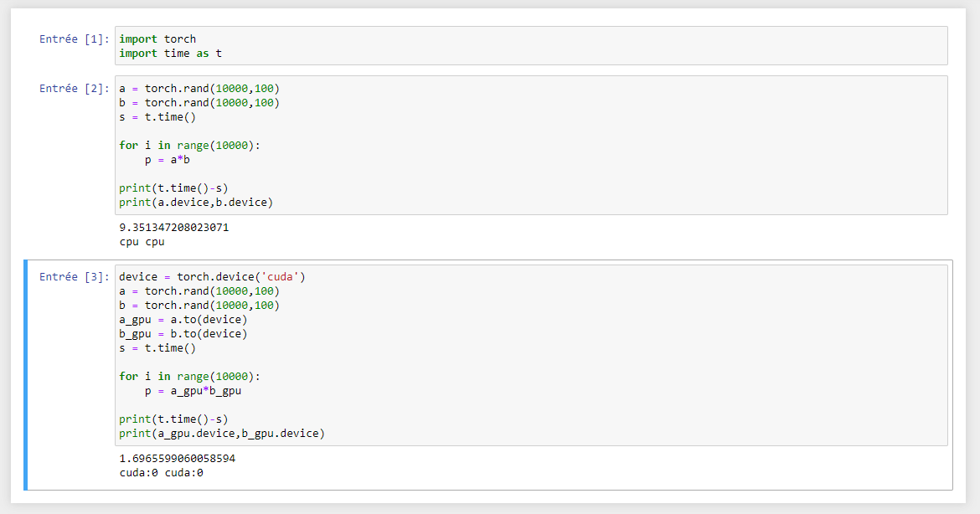Click the for-loop line in cell 3
Screen dimensions: 980x514
tap(189, 377)
